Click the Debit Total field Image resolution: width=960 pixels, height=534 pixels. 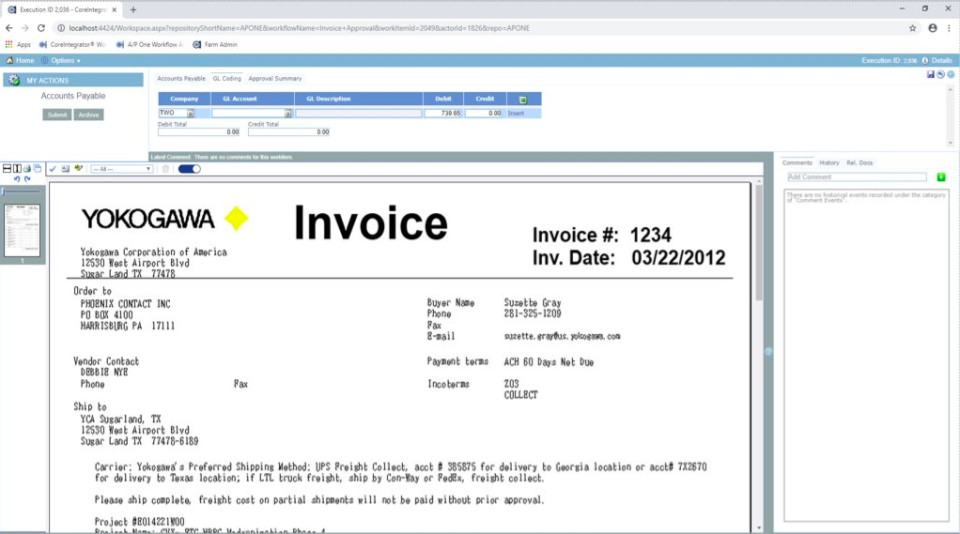[199, 132]
